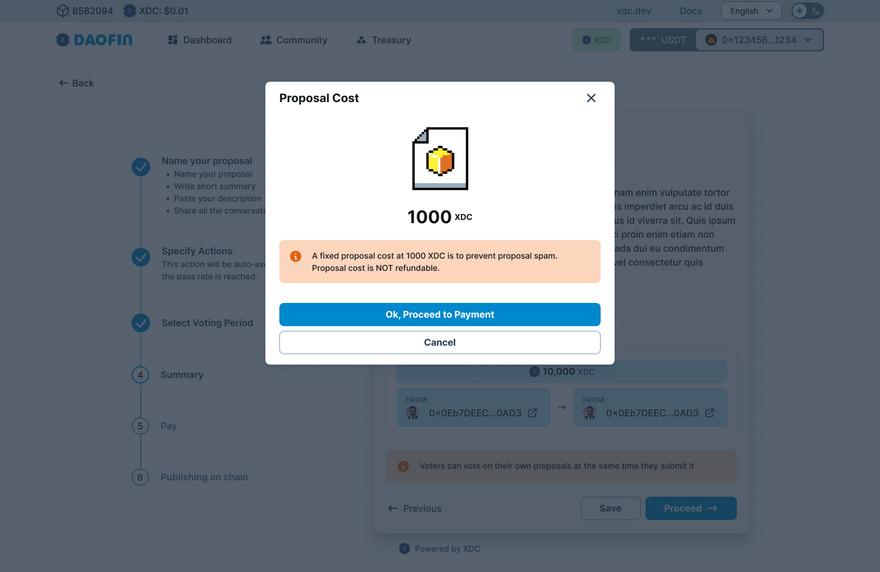Cancel the proposal cost dialog
Image resolution: width=880 pixels, height=572 pixels.
pos(440,342)
